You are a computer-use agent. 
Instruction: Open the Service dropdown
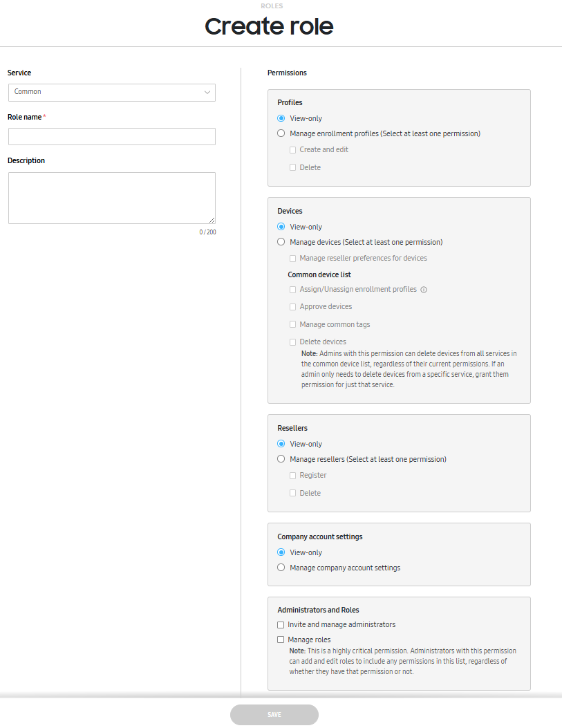click(x=111, y=92)
